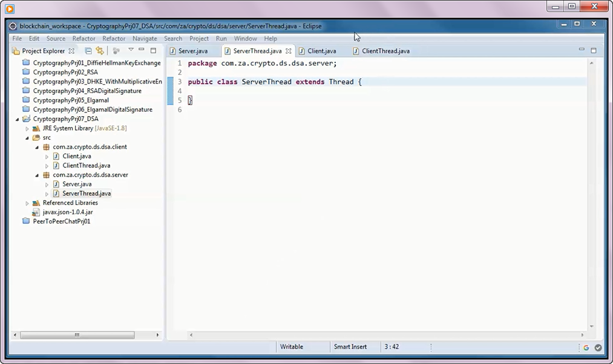The width and height of the screenshot is (613, 364).
Task: Expand the Client.java tree node
Action: tap(47, 157)
